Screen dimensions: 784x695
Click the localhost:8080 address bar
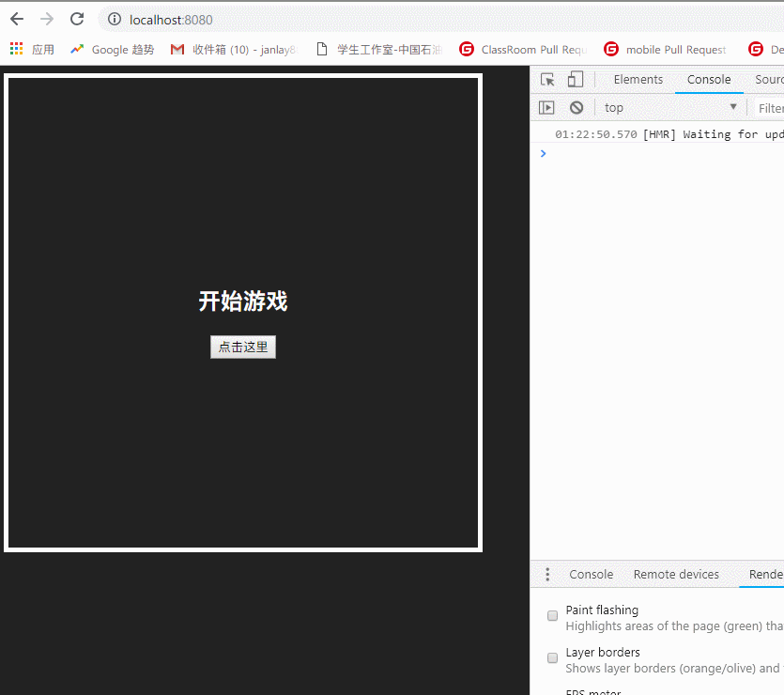[440, 20]
